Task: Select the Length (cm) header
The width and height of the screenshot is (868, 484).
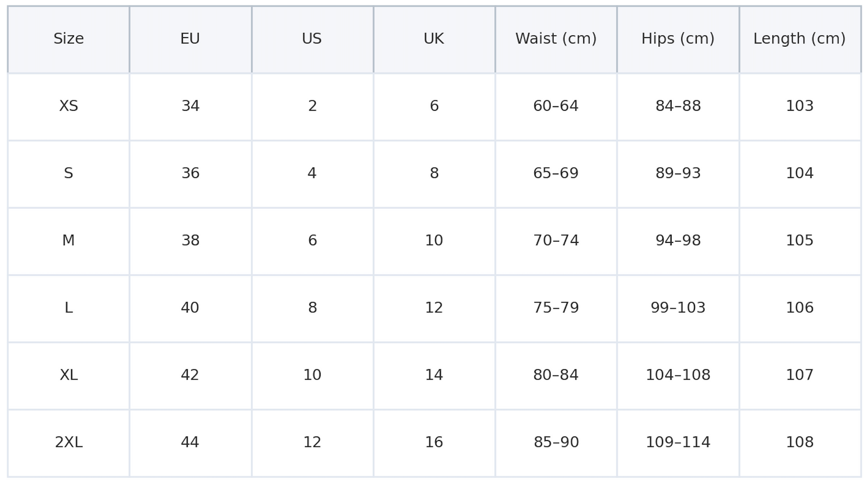Action: tap(799, 39)
